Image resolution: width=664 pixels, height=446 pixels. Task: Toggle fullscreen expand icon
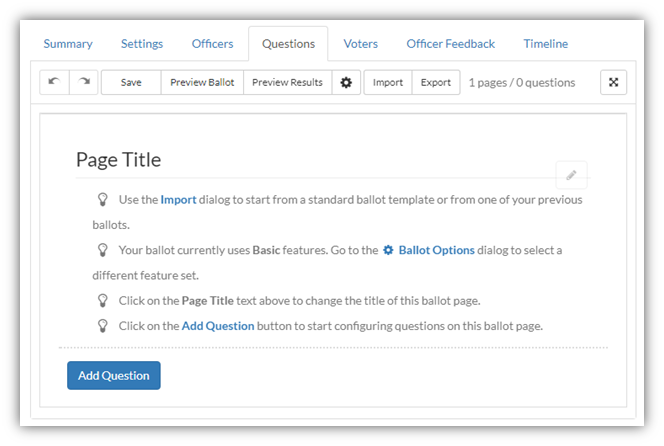(613, 82)
